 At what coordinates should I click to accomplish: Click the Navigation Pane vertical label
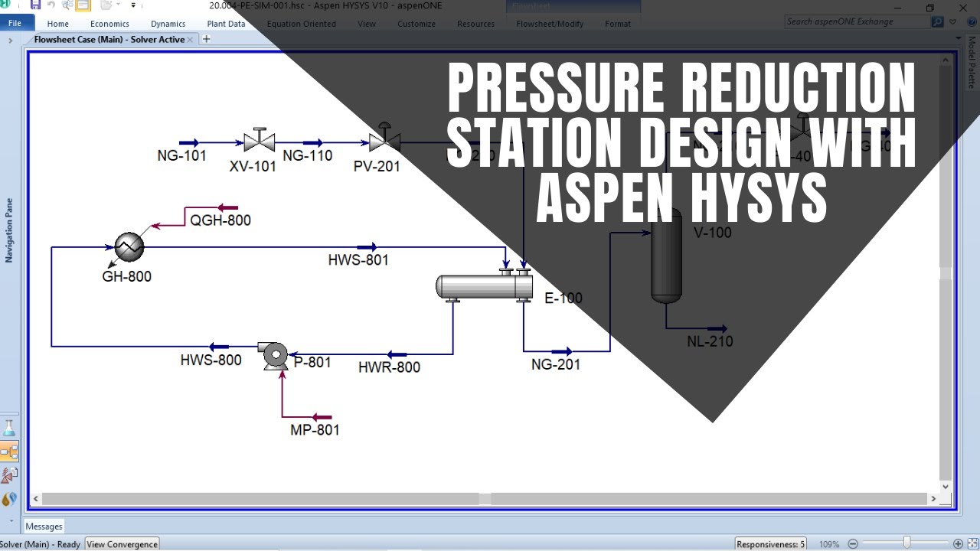pos(9,230)
